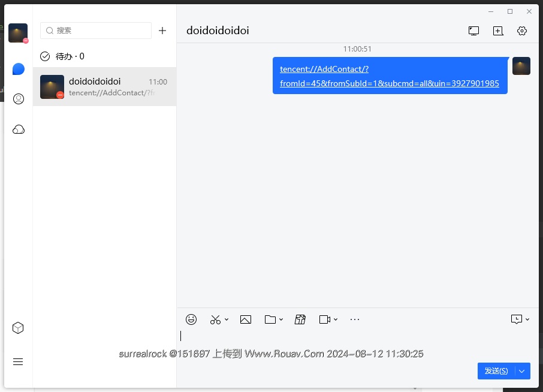Screen dimensions: 543x392
Task: Click the scissors screenshot tool
Action: (215, 319)
